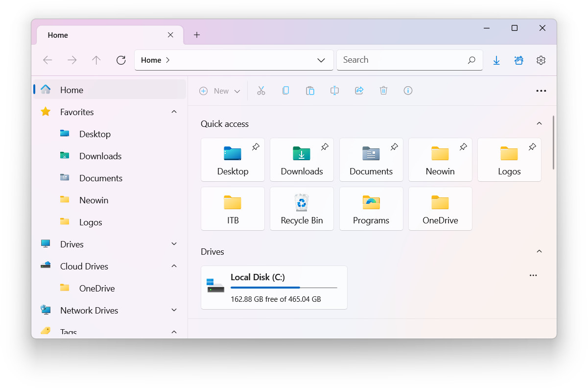Click the Share icon in toolbar
The width and height of the screenshot is (588, 388).
[359, 91]
